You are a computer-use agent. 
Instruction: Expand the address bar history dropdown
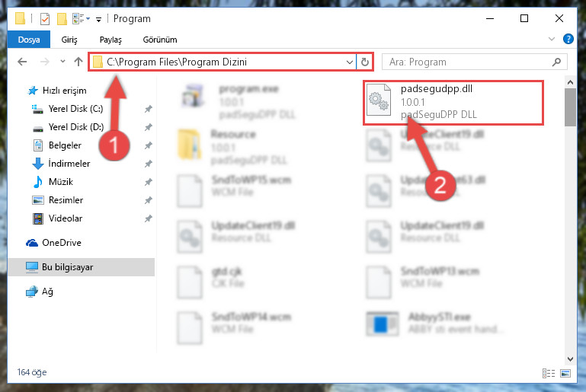point(350,62)
